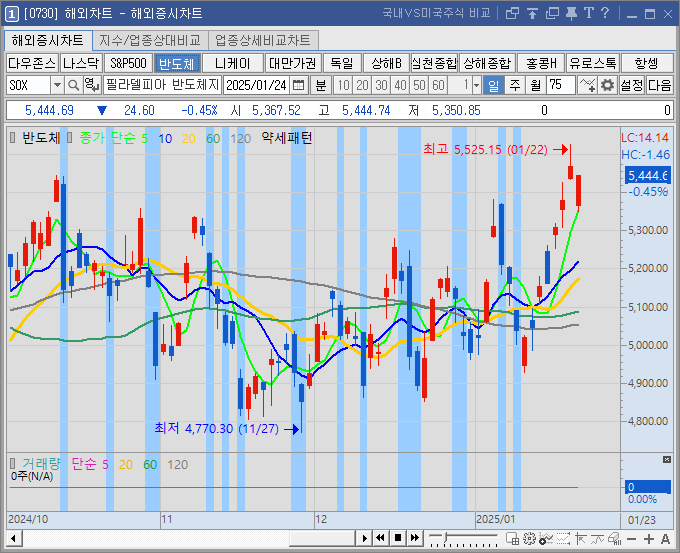Click the 영 English-name toggle icon
This screenshot has height=553, width=680.
point(92,85)
